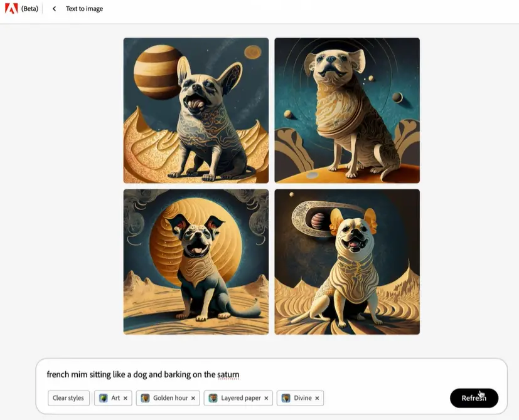Click the Text to image title

coord(84,9)
